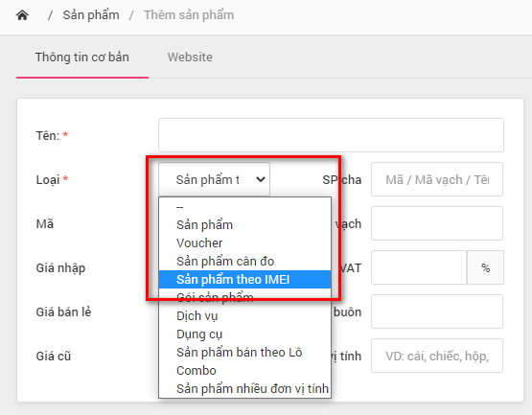Switch to the Website tab
This screenshot has height=415, width=532.
(x=190, y=57)
